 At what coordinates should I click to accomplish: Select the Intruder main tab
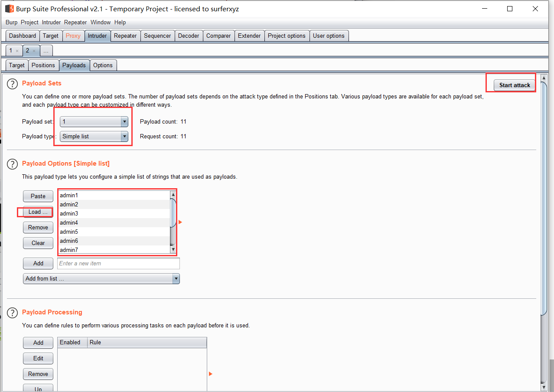point(97,36)
